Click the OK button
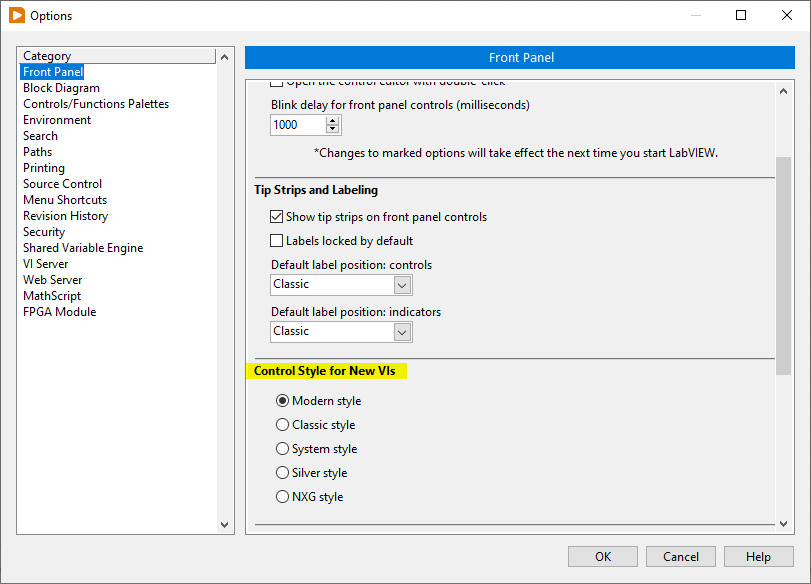The image size is (811, 584). coord(602,557)
